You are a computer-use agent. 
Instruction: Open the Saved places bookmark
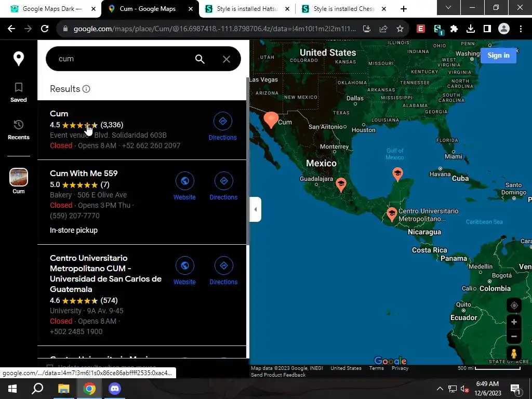(x=18, y=92)
